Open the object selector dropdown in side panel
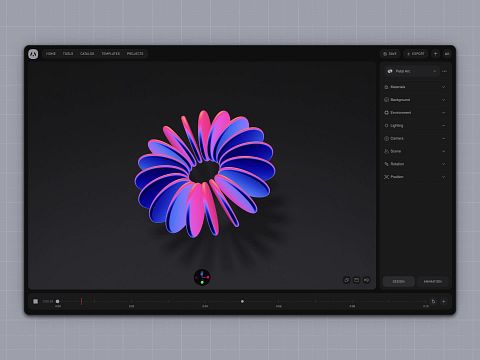The image size is (480, 360). 412,71
